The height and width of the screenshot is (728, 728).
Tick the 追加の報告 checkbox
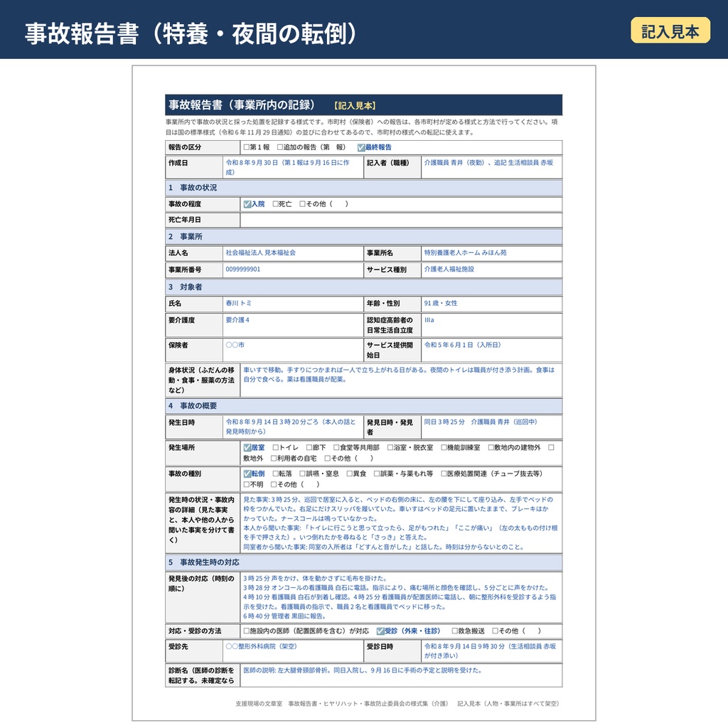coord(280,147)
